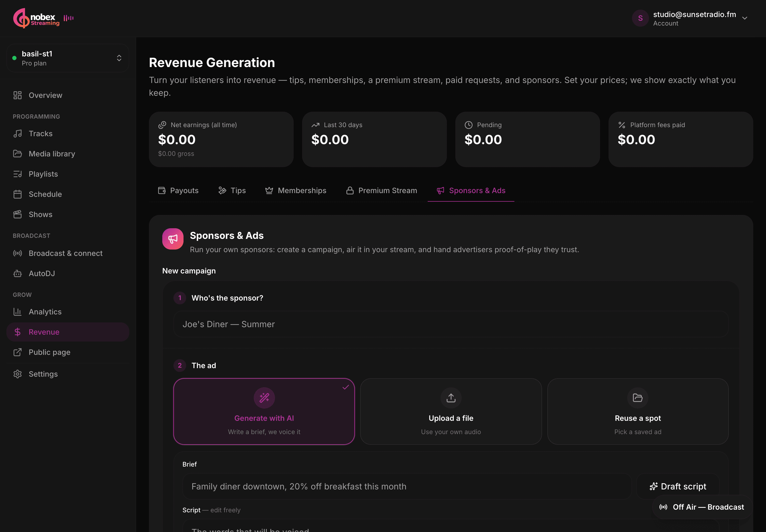Click the PROGRAMMING section label
This screenshot has height=532, width=766.
point(36,117)
